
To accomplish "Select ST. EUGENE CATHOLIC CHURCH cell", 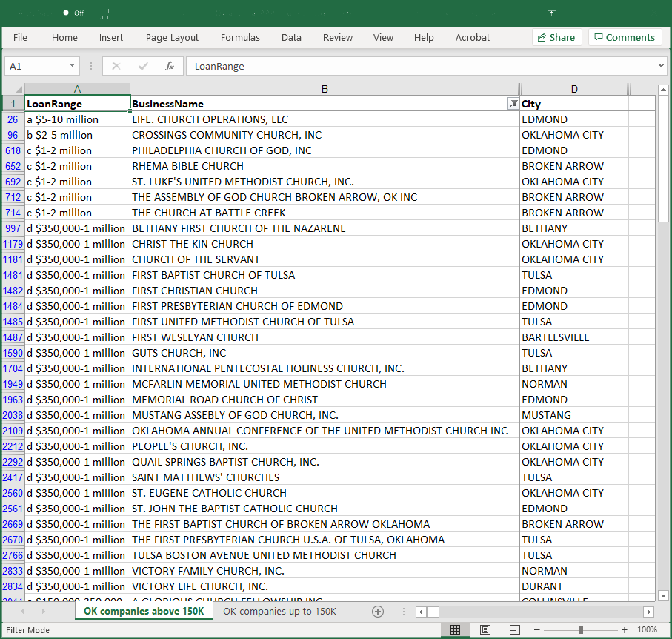I will pos(325,493).
